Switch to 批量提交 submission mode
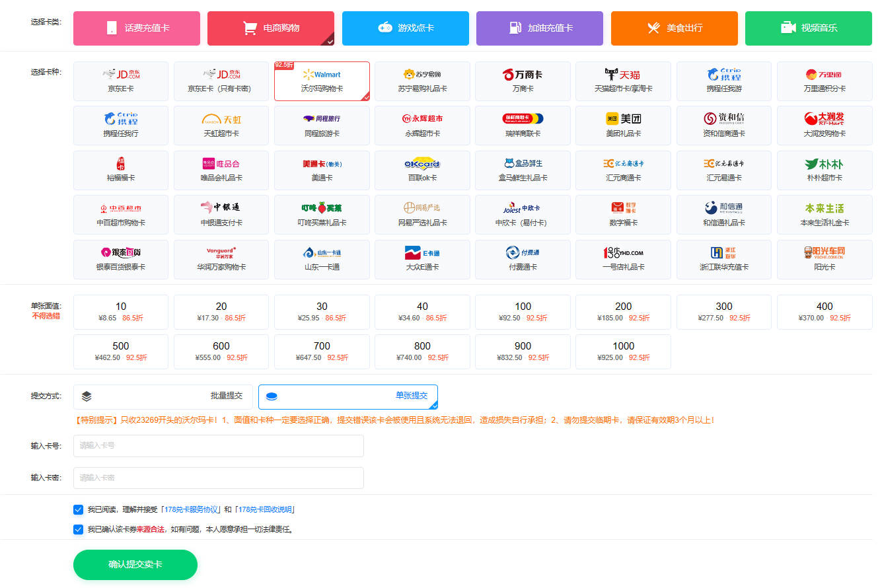Screen dimensions: 880x588 [163, 396]
